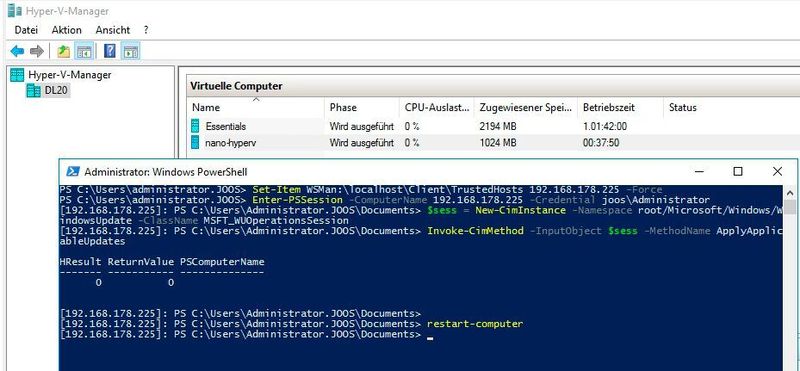Click the Set-Item command text
The image size is (800, 371).
276,189
